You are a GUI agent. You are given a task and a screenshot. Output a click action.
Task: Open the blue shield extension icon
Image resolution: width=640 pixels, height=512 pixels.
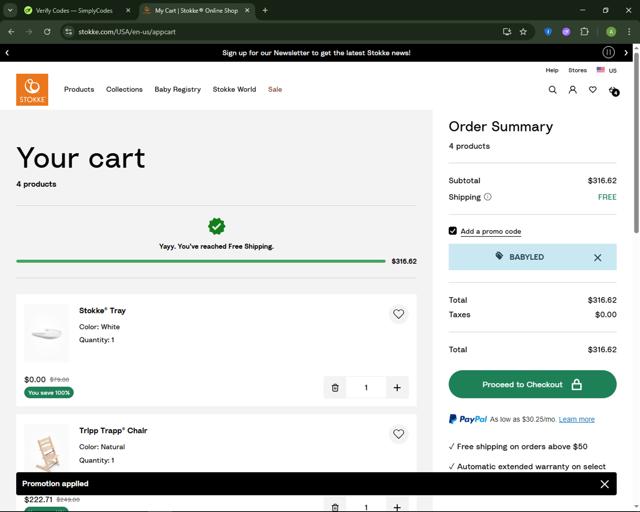tap(548, 31)
